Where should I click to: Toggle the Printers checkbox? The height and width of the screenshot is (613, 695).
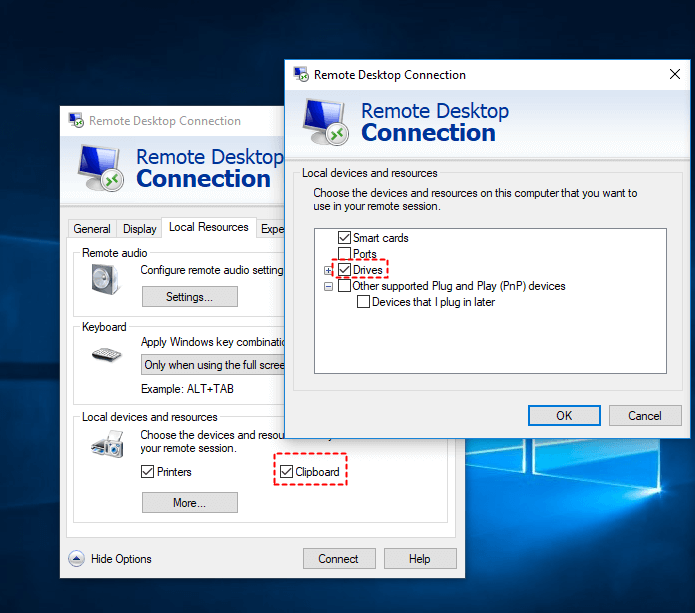click(148, 472)
